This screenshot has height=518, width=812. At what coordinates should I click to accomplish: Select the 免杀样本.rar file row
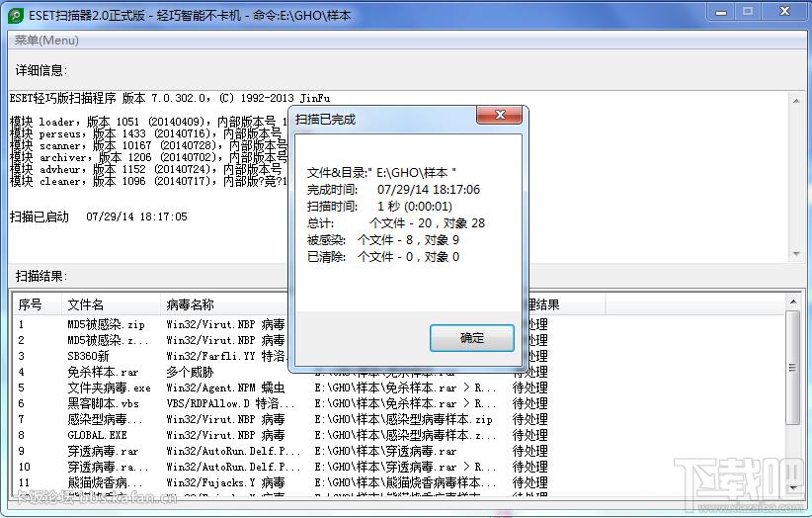tap(103, 372)
